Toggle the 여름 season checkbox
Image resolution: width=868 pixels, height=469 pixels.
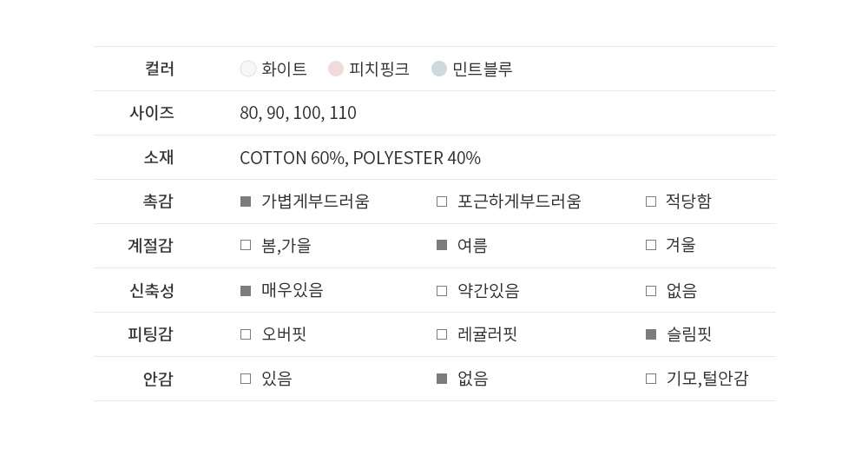coord(442,246)
